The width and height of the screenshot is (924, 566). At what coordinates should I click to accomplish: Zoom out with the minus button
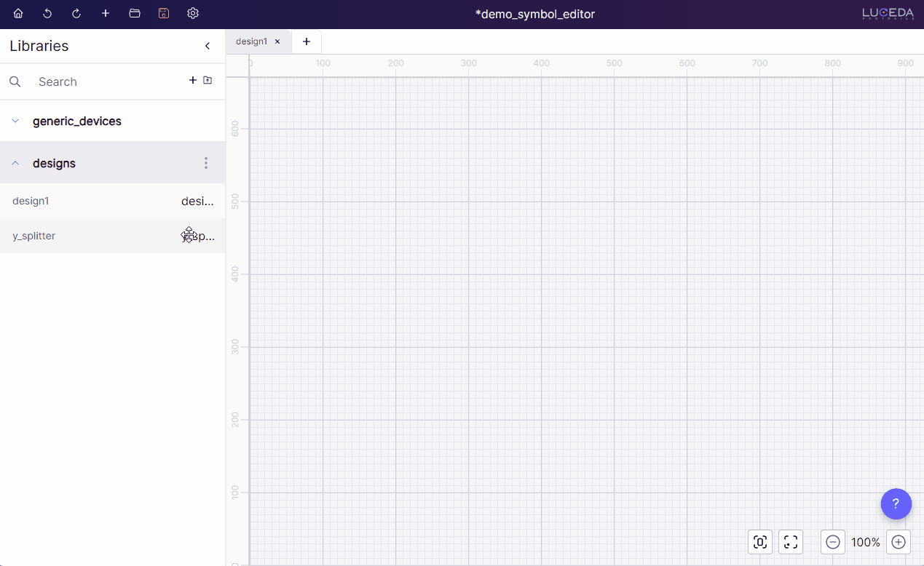pyautogui.click(x=833, y=542)
